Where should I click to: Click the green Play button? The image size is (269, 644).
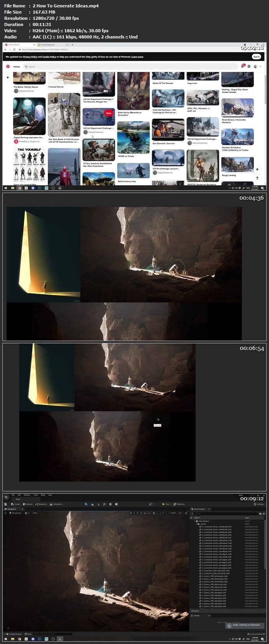point(166,504)
